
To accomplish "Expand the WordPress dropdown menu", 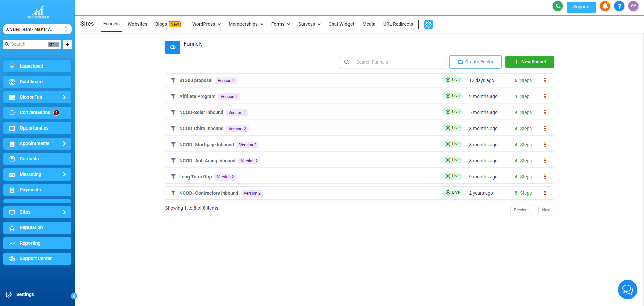I will (x=206, y=24).
